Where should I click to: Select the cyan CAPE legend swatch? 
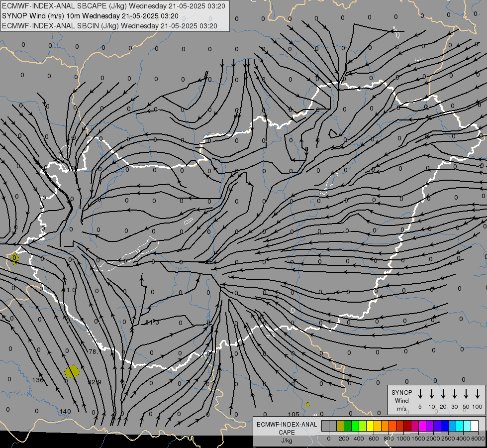pyautogui.click(x=460, y=426)
